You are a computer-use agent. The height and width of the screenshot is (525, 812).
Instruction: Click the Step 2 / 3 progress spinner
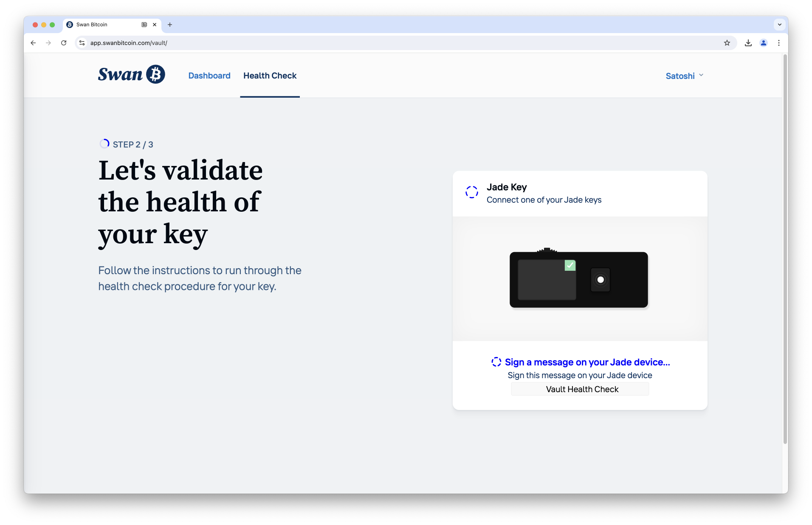104,144
